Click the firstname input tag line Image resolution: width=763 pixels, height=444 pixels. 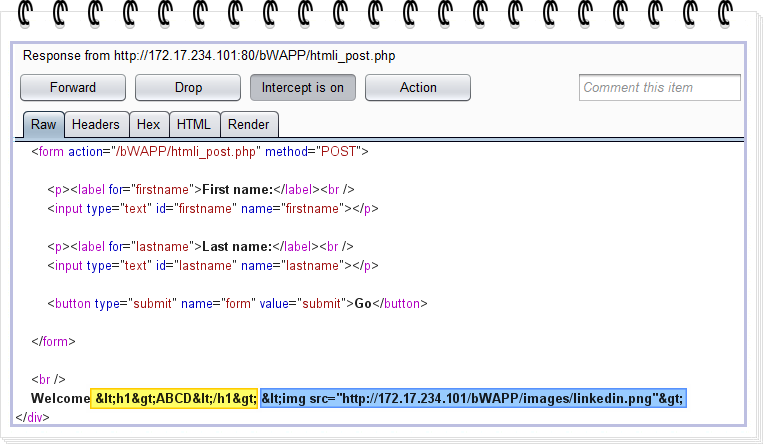click(x=213, y=209)
